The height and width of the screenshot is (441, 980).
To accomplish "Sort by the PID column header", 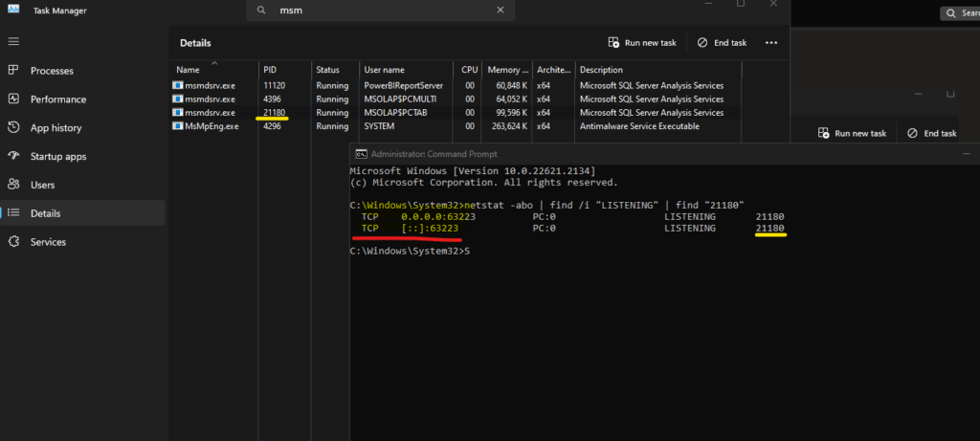I will pos(284,69).
